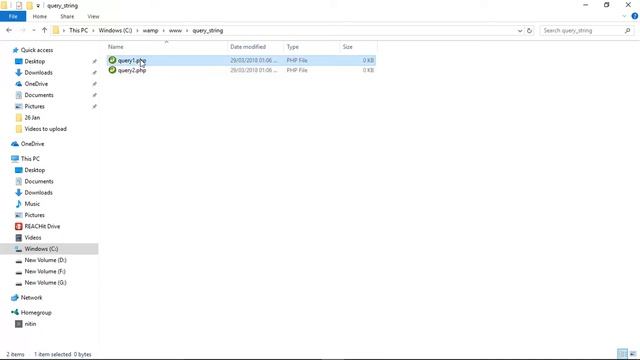The image size is (640, 360).
Task: Select the query1.php file icon
Action: click(112, 60)
